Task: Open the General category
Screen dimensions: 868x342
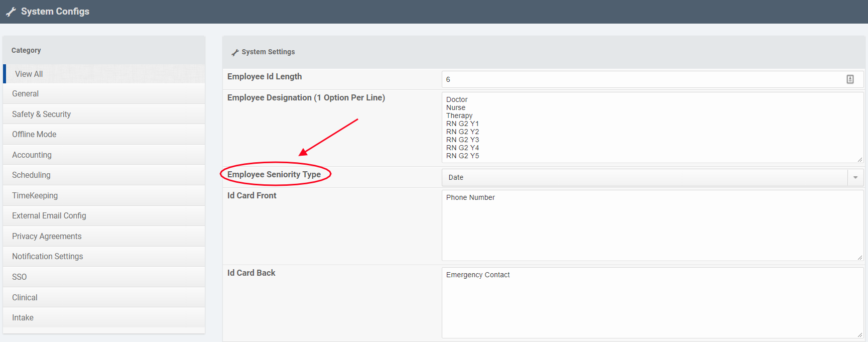Action: pos(26,94)
